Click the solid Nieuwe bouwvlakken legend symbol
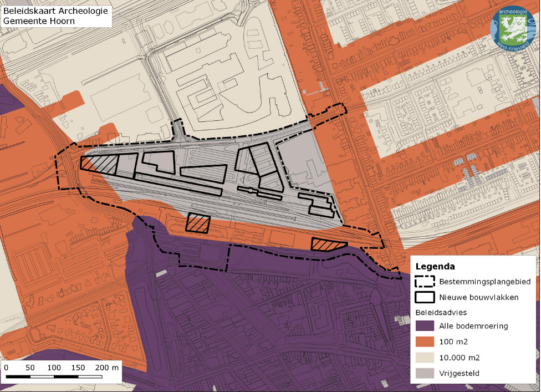Screen dimensions: 541x392 [x=425, y=297]
